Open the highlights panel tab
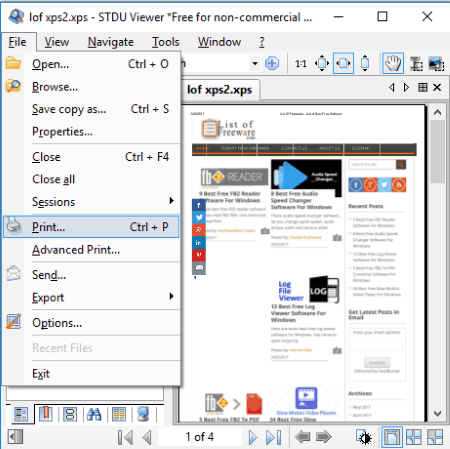Viewport: 450px width, 449px height. [x=119, y=414]
